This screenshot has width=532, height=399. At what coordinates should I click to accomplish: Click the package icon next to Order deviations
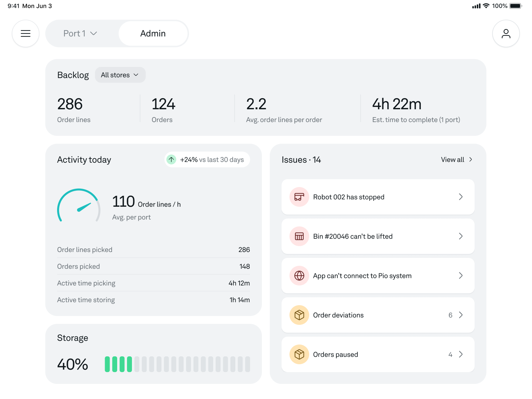299,315
